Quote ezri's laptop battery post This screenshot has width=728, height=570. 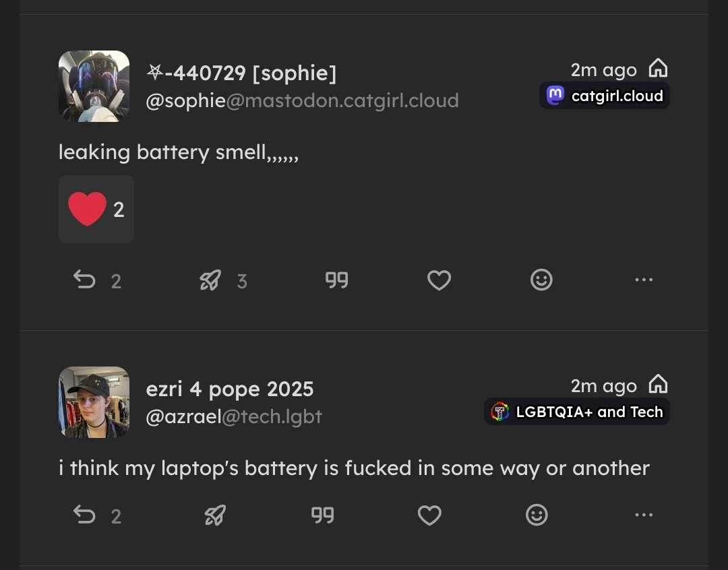[323, 515]
